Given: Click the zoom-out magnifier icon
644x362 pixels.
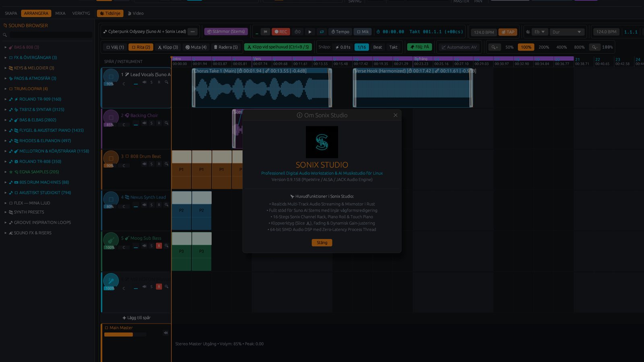Looking at the screenshot, I should click(594, 47).
